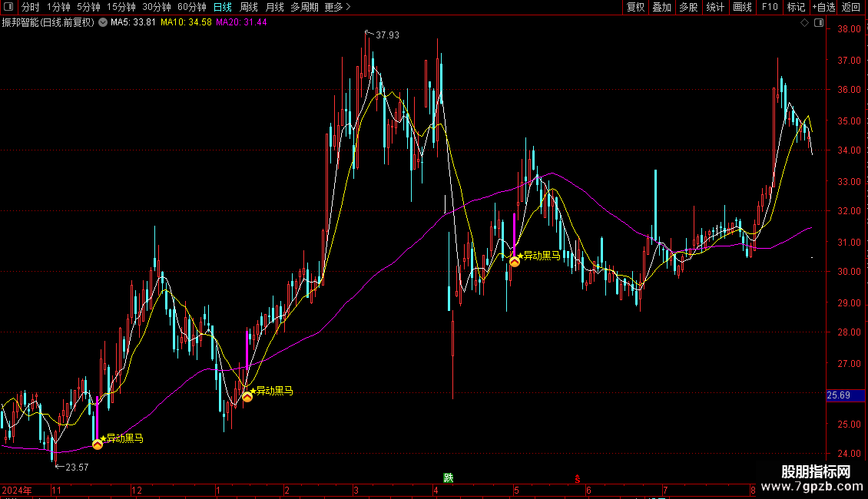This screenshot has width=868, height=499.
Task: Click the 振邦智能(日线.前复权) title
Action: point(48,22)
